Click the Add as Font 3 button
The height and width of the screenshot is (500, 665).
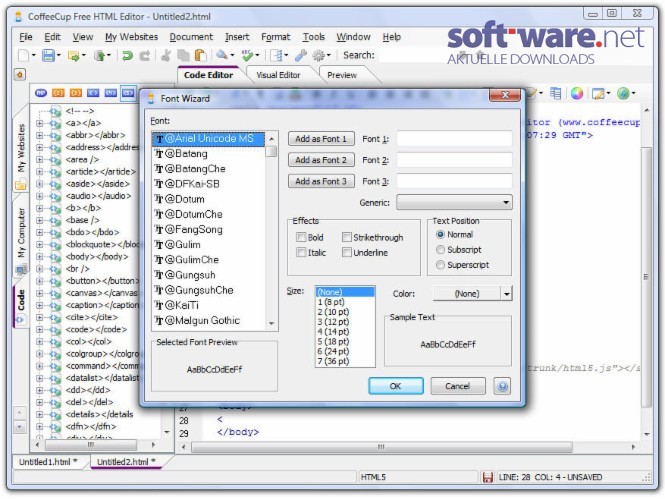click(x=321, y=181)
